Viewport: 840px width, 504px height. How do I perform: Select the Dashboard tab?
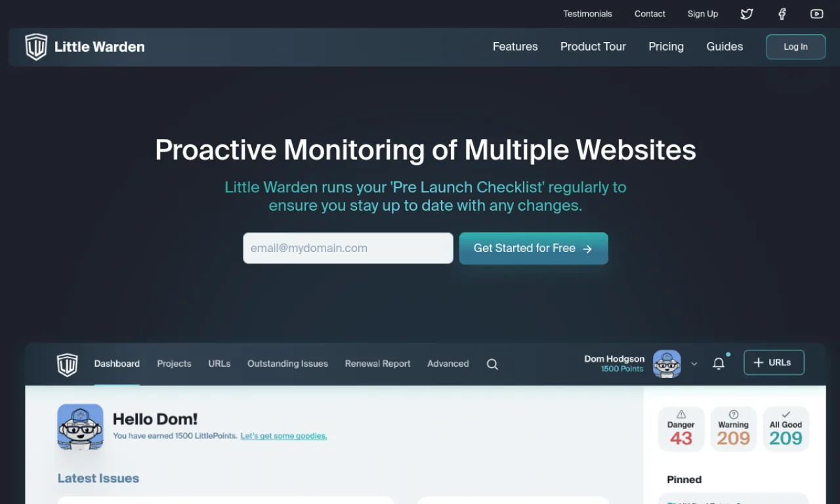117,364
